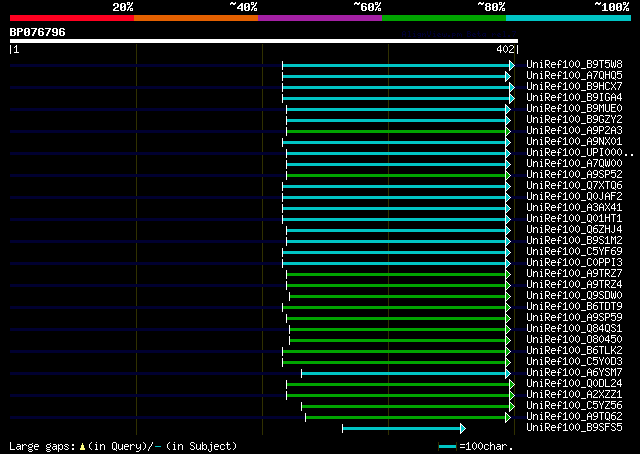Click the white BP076796 query sequence bar

point(263,42)
